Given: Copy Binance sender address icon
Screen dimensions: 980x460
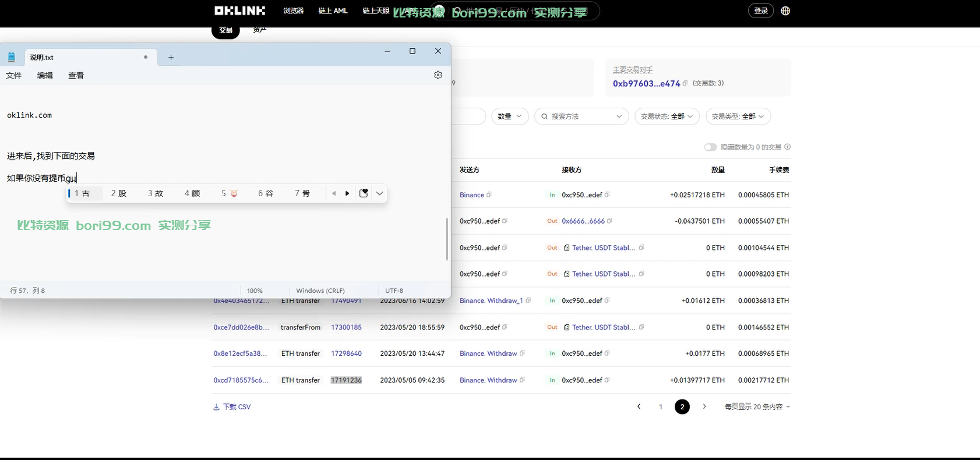Looking at the screenshot, I should click(x=489, y=194).
